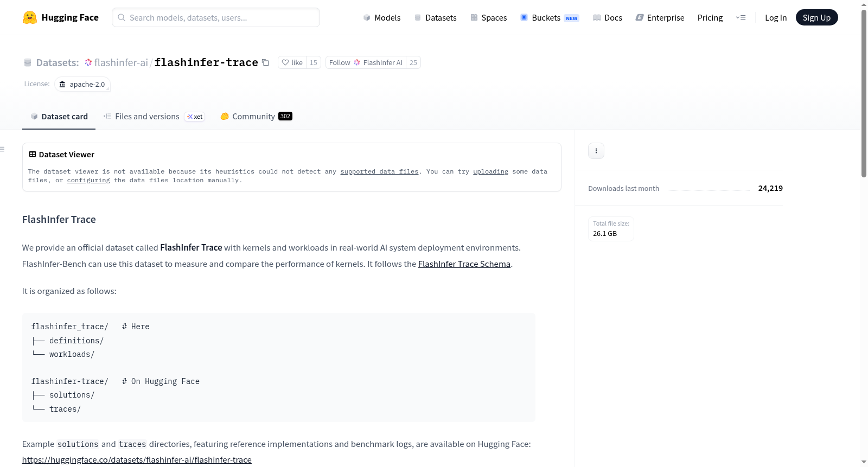Open the Docs page
This screenshot has height=467, width=868.
[x=608, y=17]
